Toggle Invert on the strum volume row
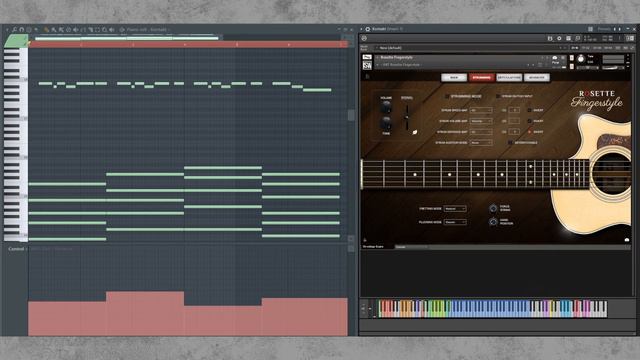 click(x=529, y=121)
